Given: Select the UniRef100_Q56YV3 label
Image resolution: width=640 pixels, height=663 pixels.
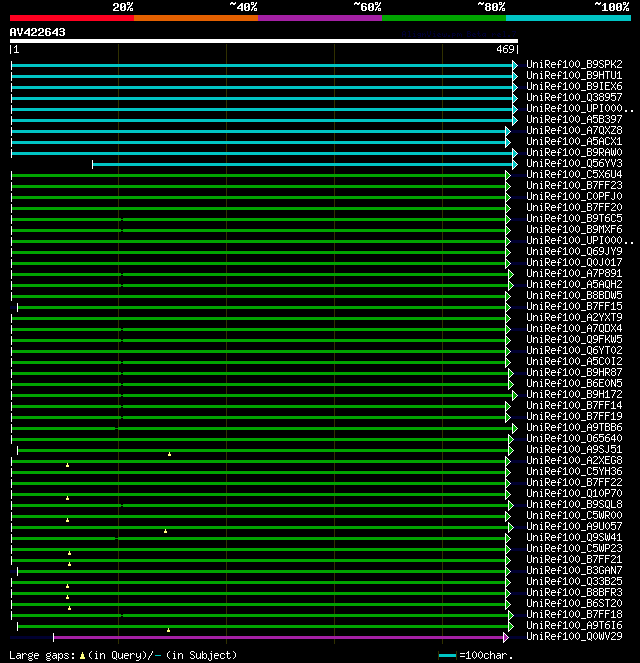Looking at the screenshot, I should 574,163.
